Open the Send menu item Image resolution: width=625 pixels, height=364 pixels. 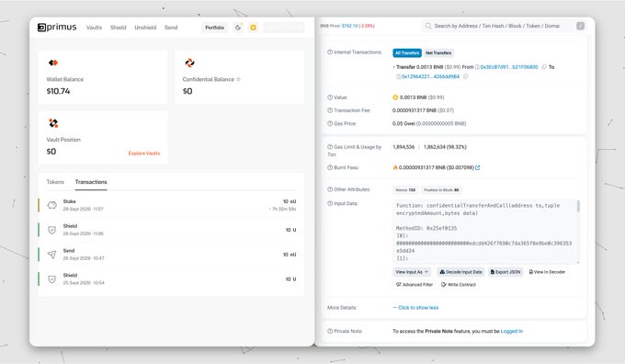[171, 28]
